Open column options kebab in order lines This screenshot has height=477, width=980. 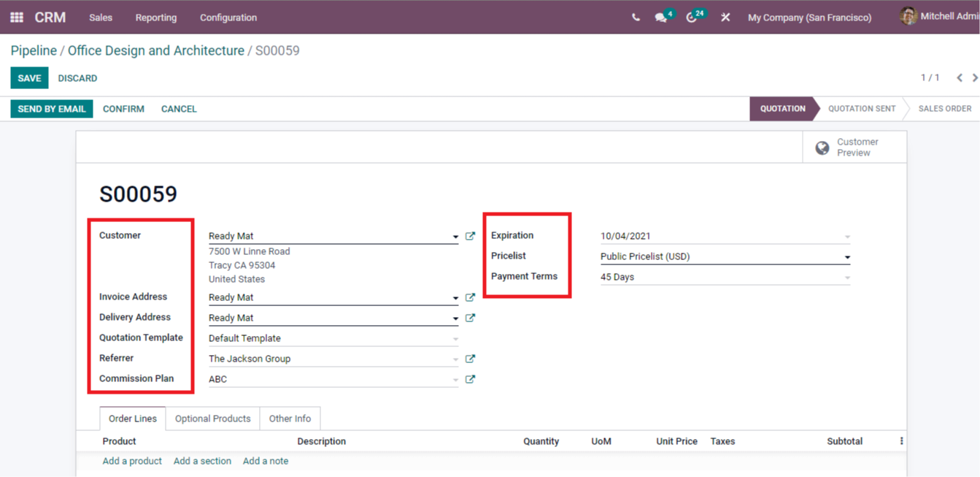point(901,441)
